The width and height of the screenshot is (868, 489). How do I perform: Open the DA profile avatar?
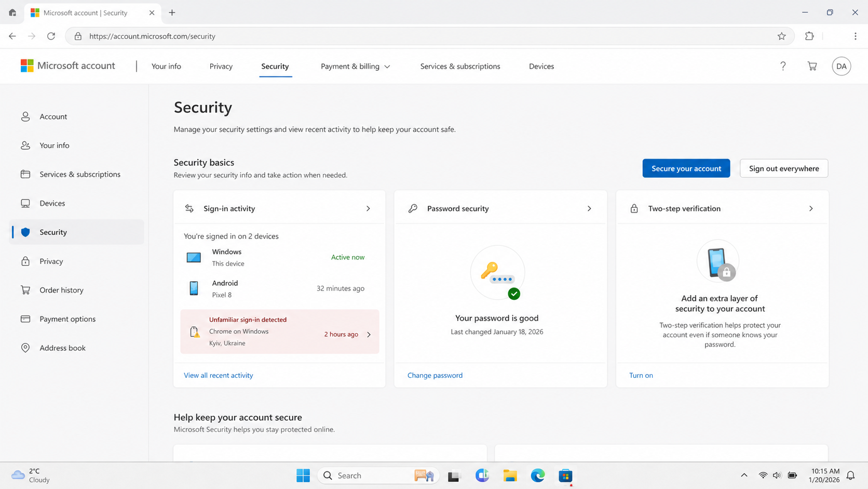[x=841, y=66]
